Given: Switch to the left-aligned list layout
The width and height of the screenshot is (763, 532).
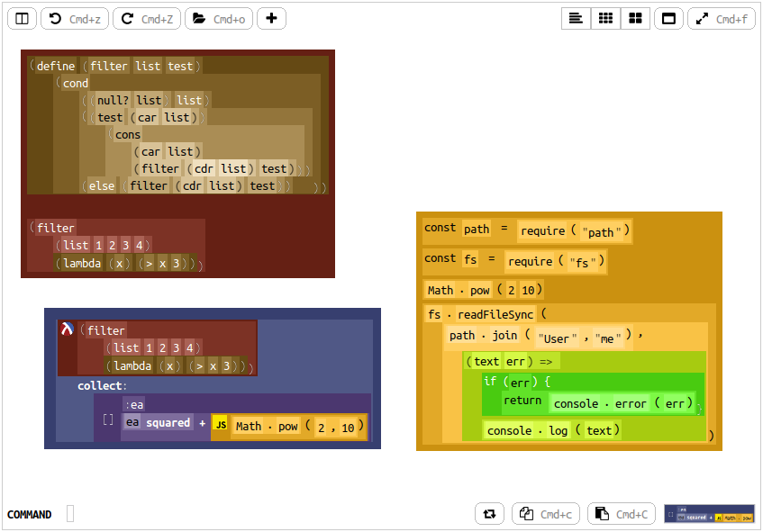Looking at the screenshot, I should (577, 18).
